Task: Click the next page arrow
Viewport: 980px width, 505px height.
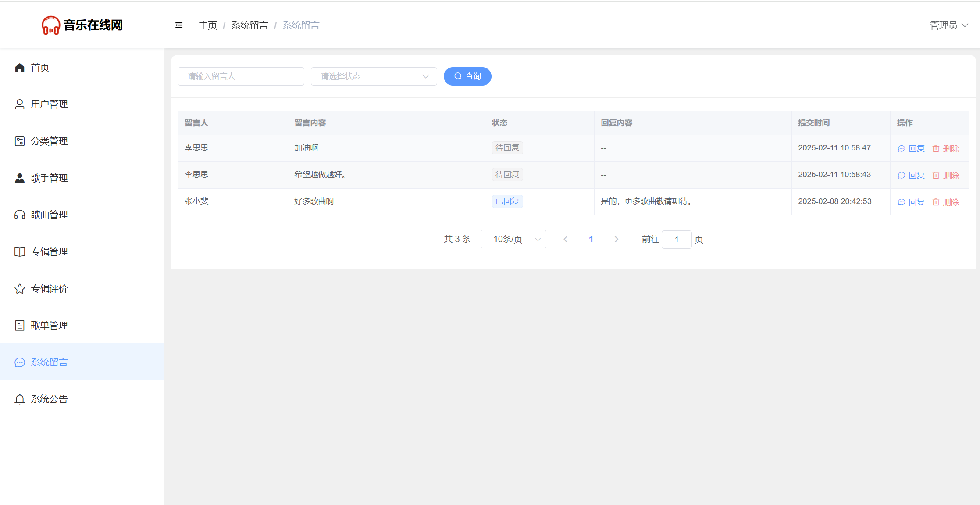Action: click(617, 239)
